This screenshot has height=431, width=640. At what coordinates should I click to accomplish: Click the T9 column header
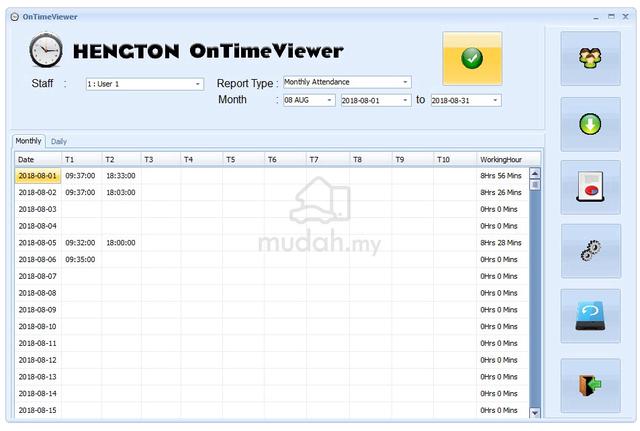coord(412,160)
